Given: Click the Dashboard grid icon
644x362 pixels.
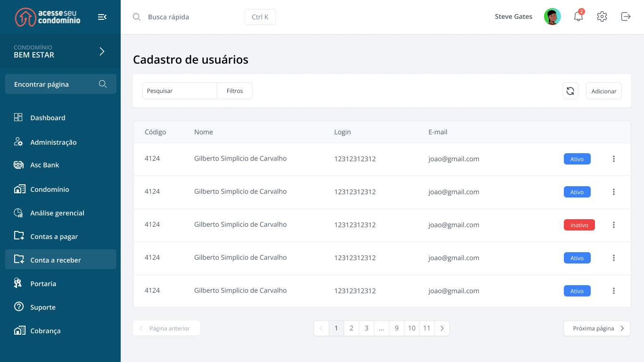Looking at the screenshot, I should click(18, 117).
